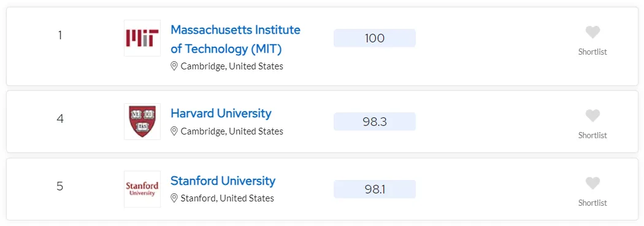644x226 pixels.
Task: Select the score box showing 100
Action: point(375,38)
